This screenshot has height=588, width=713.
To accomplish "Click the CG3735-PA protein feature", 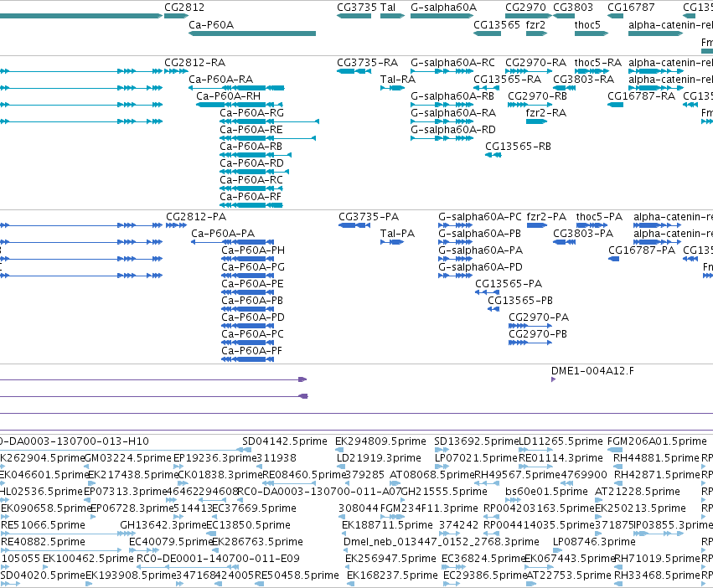I will [x=354, y=225].
